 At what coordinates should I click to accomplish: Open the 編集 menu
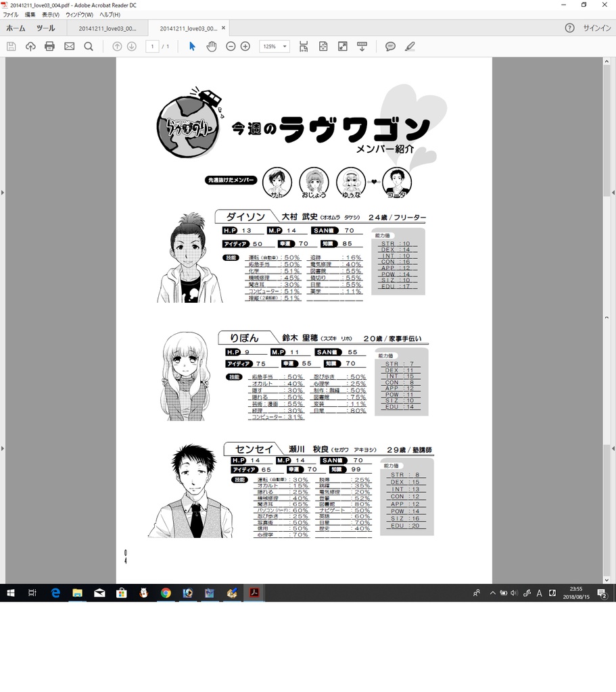pyautogui.click(x=30, y=15)
